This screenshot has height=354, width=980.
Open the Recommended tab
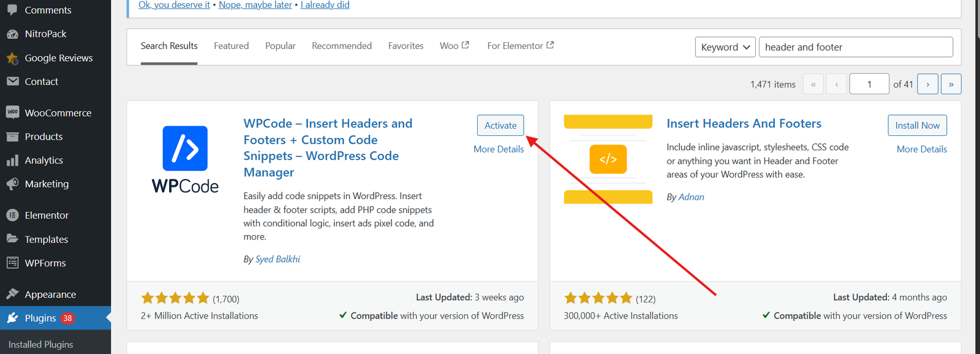pyautogui.click(x=342, y=46)
